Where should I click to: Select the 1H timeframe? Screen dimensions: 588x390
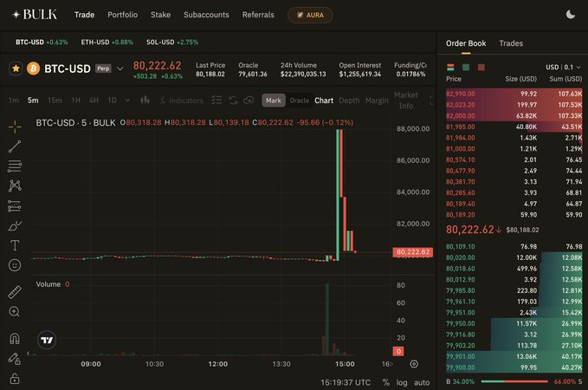click(x=75, y=101)
